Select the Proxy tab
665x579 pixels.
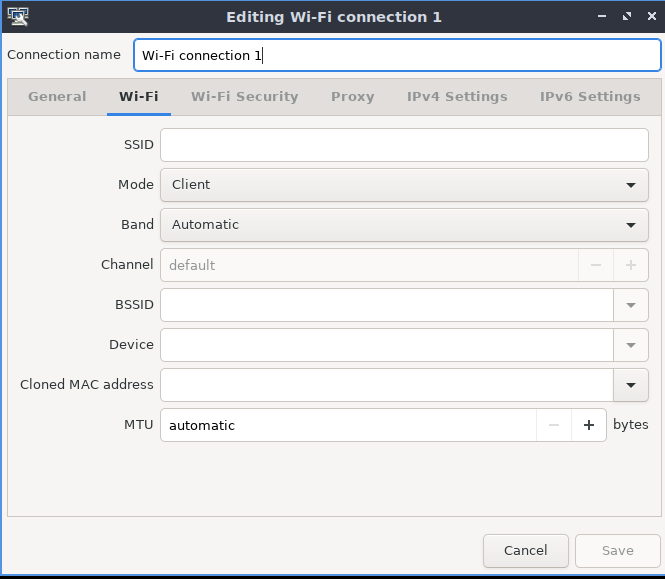click(353, 97)
